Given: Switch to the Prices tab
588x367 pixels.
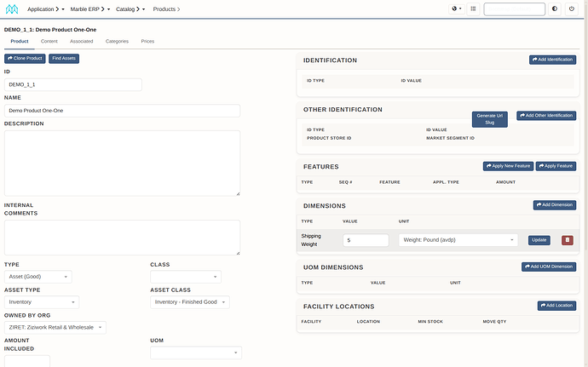Looking at the screenshot, I should (147, 41).
